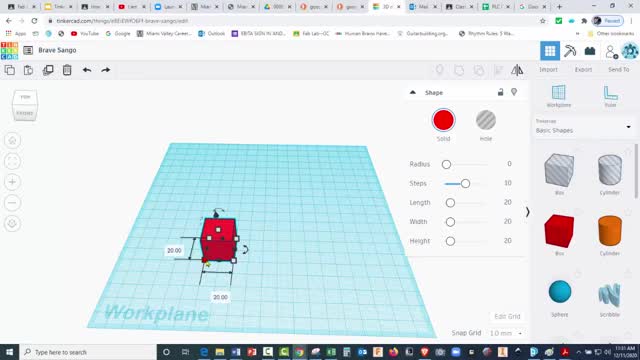Select the Workplane tool

pyautogui.click(x=559, y=96)
